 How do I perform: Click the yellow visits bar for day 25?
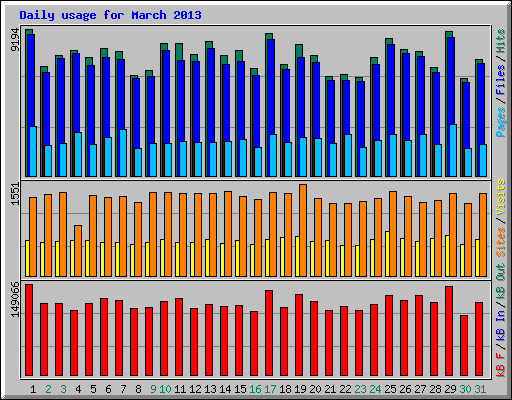[x=387, y=254]
